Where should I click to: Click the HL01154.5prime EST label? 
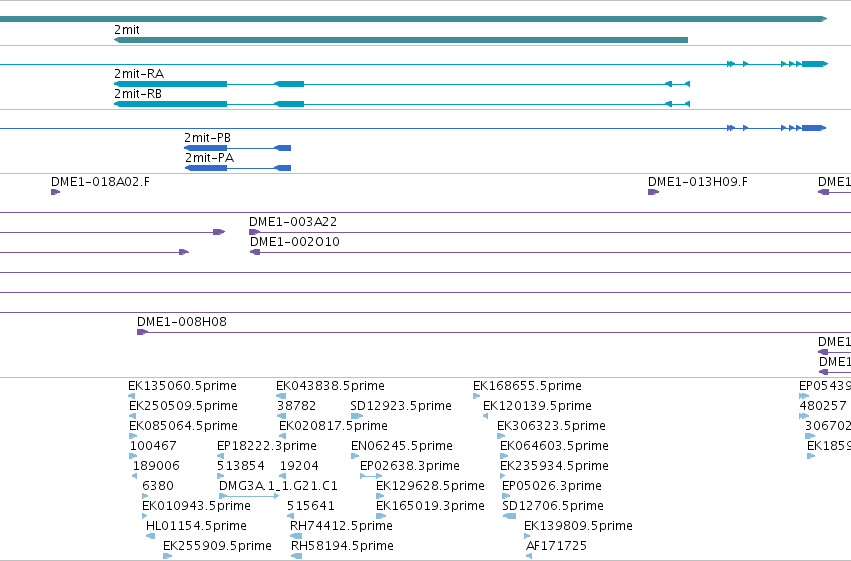(196, 526)
